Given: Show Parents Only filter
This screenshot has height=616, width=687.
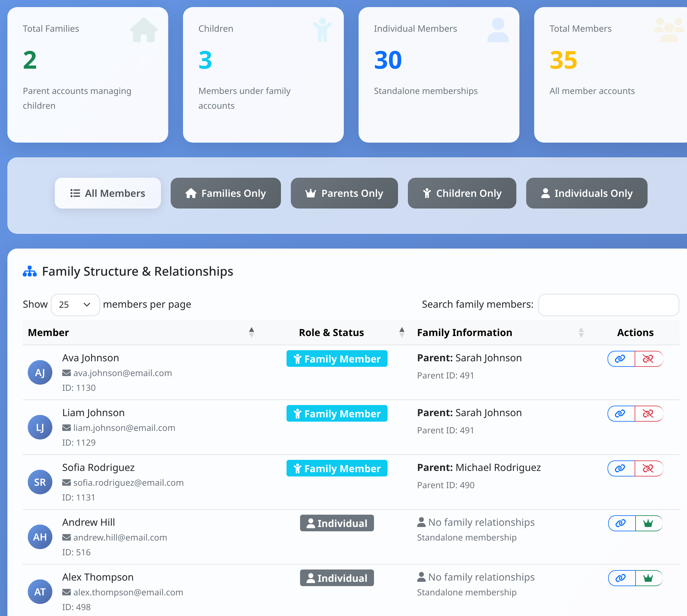Looking at the screenshot, I should 344,193.
